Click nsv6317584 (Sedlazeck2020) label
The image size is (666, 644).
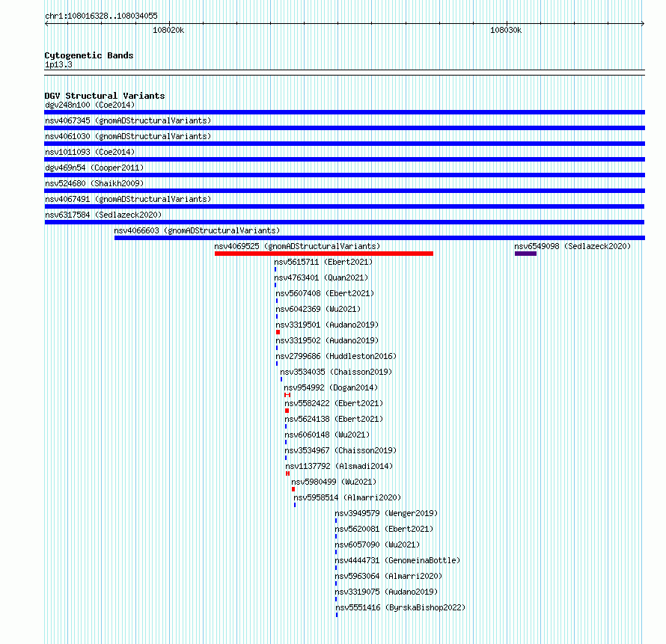[x=103, y=215]
